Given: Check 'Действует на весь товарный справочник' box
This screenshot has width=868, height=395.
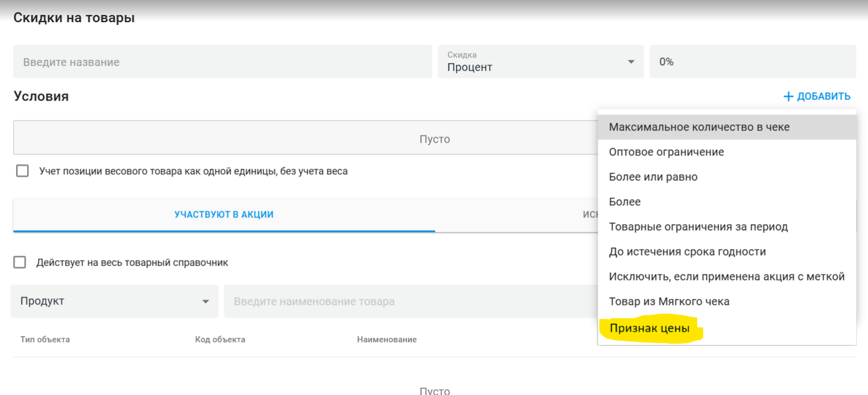Looking at the screenshot, I should pyautogui.click(x=20, y=262).
